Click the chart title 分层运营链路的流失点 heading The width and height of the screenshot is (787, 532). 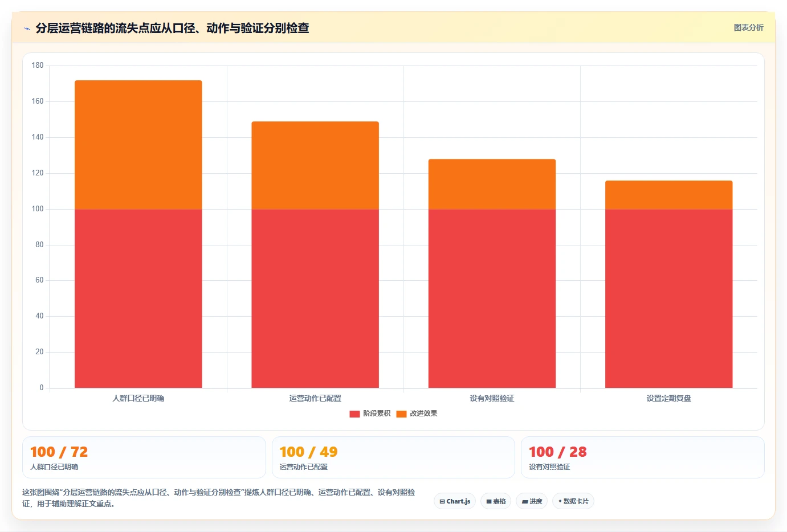(x=172, y=28)
